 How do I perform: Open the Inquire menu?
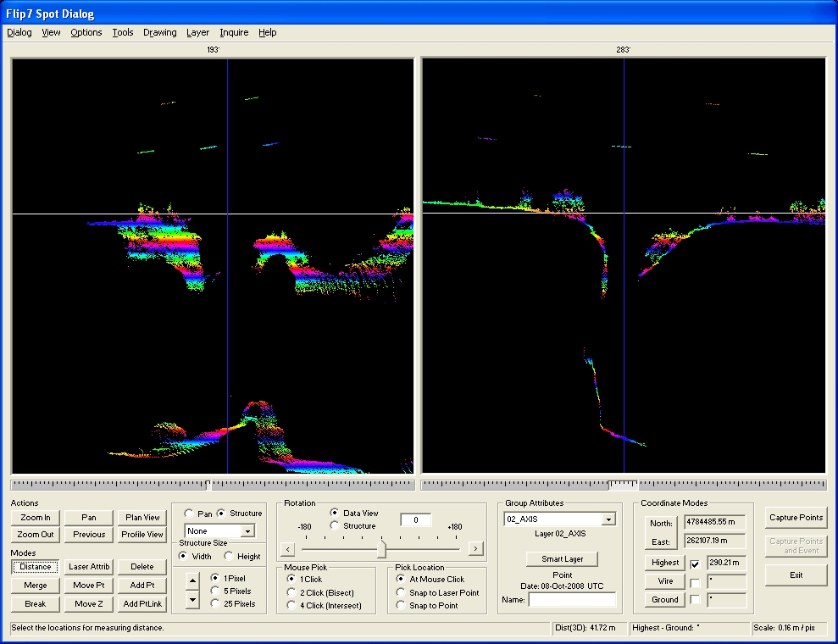tap(234, 33)
